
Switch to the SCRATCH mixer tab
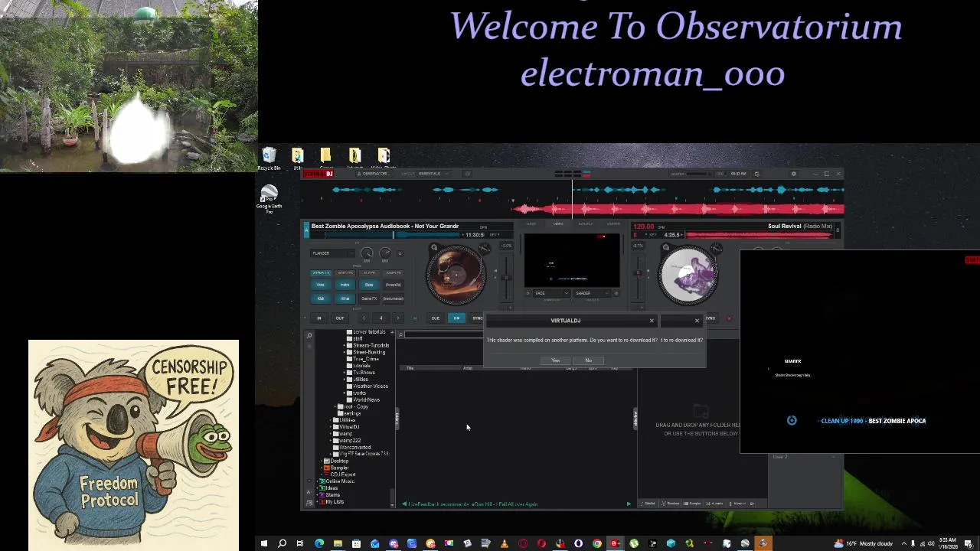[x=586, y=224]
